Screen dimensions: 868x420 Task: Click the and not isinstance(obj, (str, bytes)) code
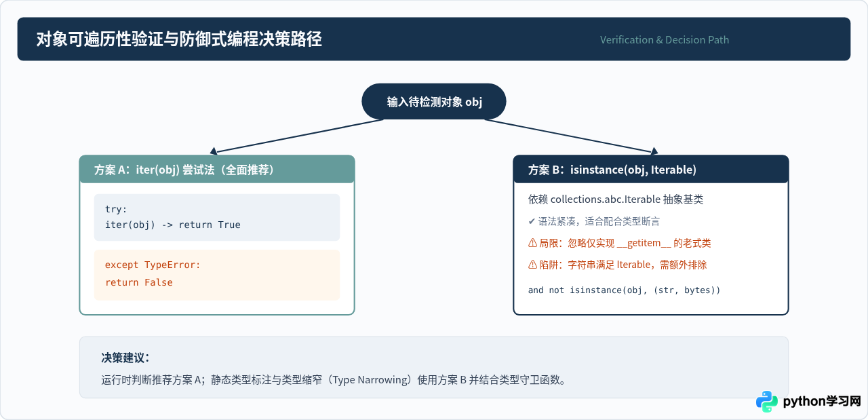pyautogui.click(x=624, y=290)
